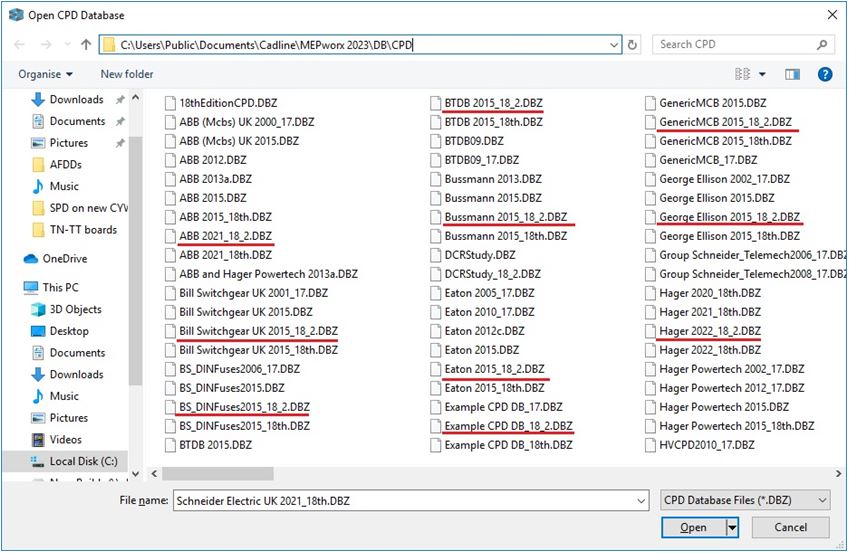Viewport: 849px width, 553px height.
Task: Open Music in quick access
Action: 64,186
